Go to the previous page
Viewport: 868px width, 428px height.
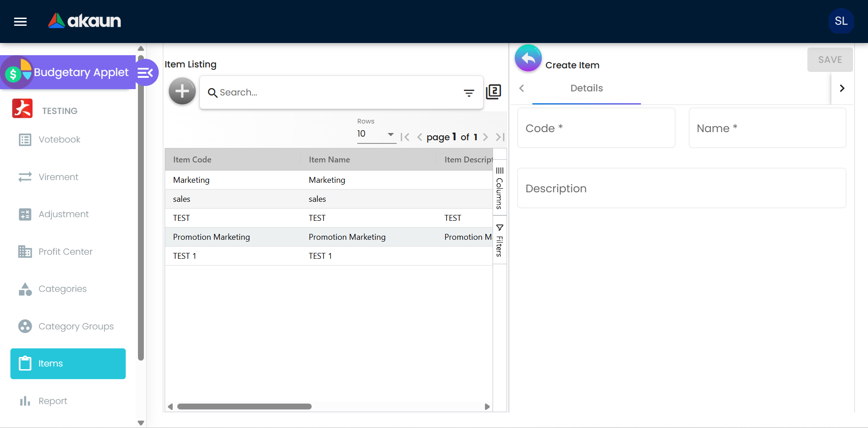(x=420, y=137)
